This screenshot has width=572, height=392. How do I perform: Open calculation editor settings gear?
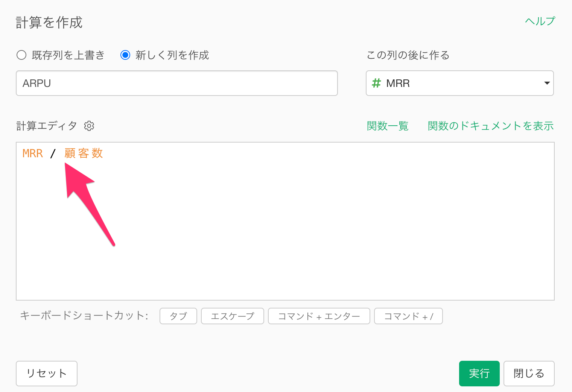point(89,126)
